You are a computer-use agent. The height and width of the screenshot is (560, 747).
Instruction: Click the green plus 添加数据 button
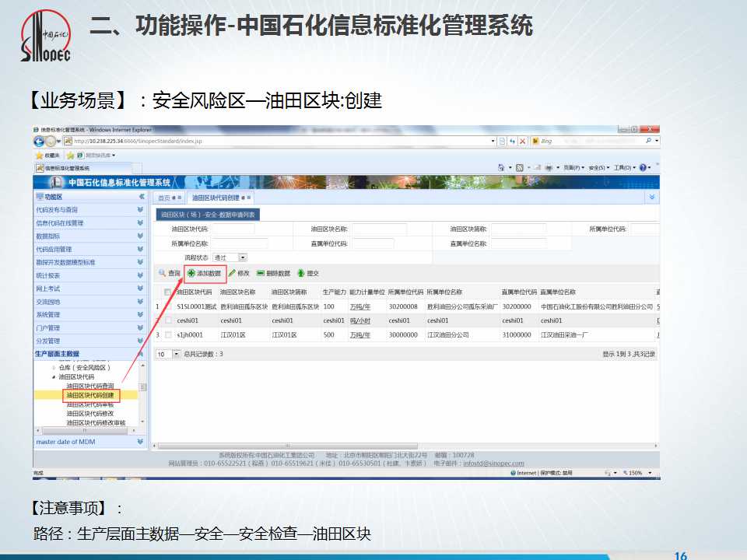pos(205,273)
